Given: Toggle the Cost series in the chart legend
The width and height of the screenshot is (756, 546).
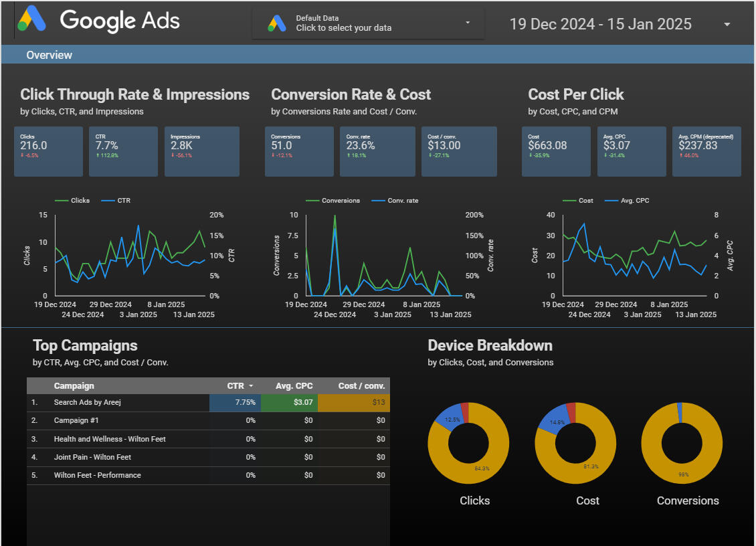Looking at the screenshot, I should [x=578, y=200].
